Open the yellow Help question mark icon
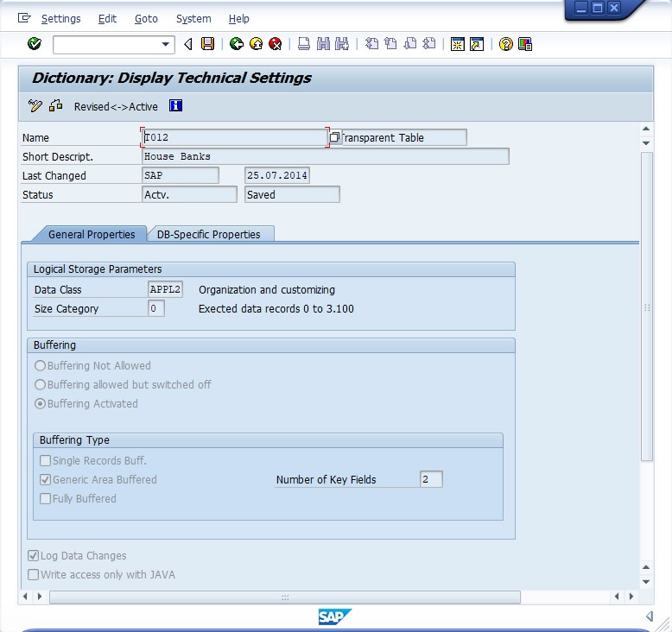Viewport: 672px width, 632px height. (505, 44)
